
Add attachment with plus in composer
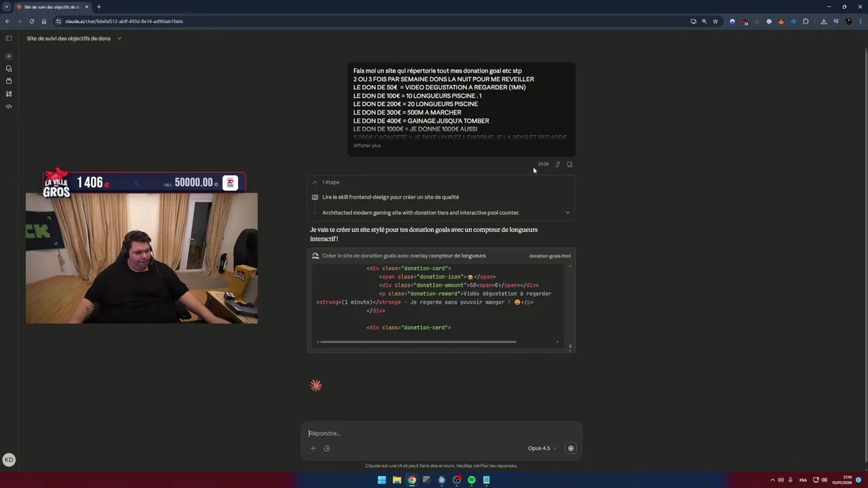pos(313,448)
